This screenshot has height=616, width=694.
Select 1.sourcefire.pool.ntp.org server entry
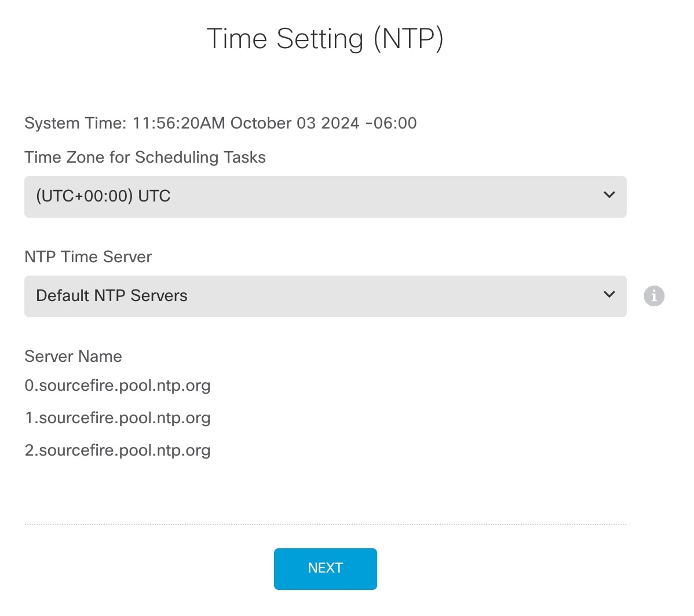pyautogui.click(x=118, y=417)
